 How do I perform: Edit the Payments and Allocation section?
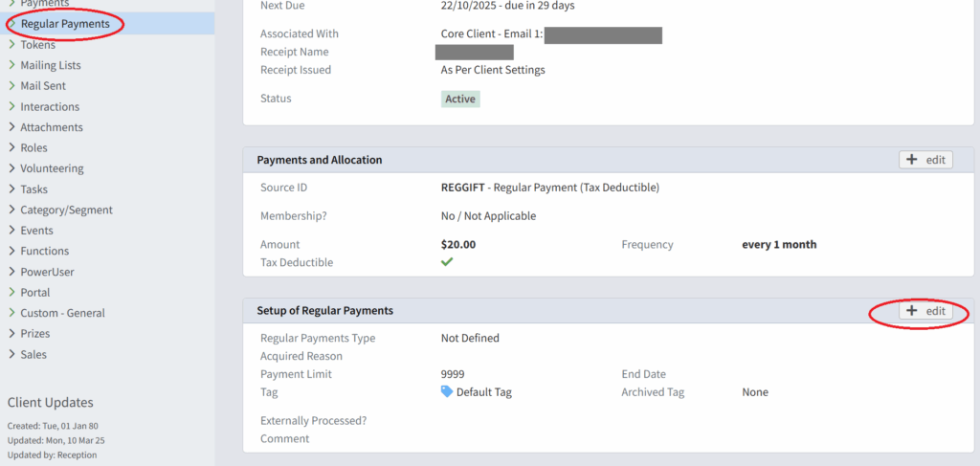(x=925, y=160)
